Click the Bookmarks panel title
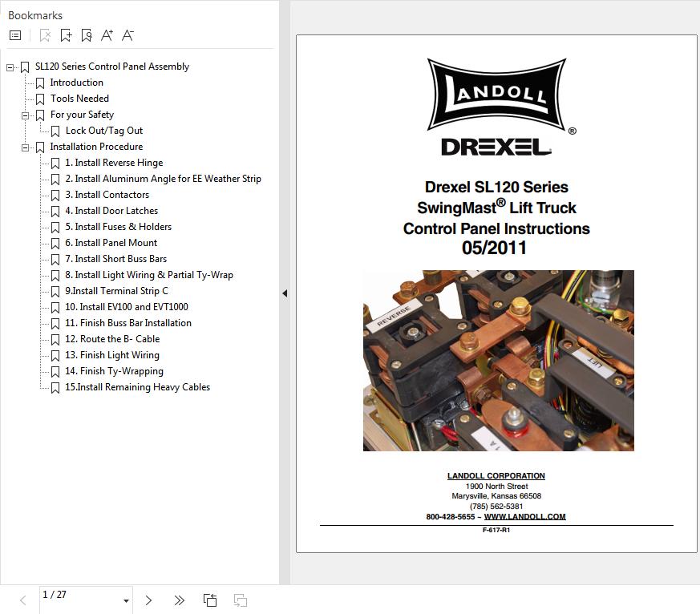Image resolution: width=700 pixels, height=614 pixels. click(35, 15)
